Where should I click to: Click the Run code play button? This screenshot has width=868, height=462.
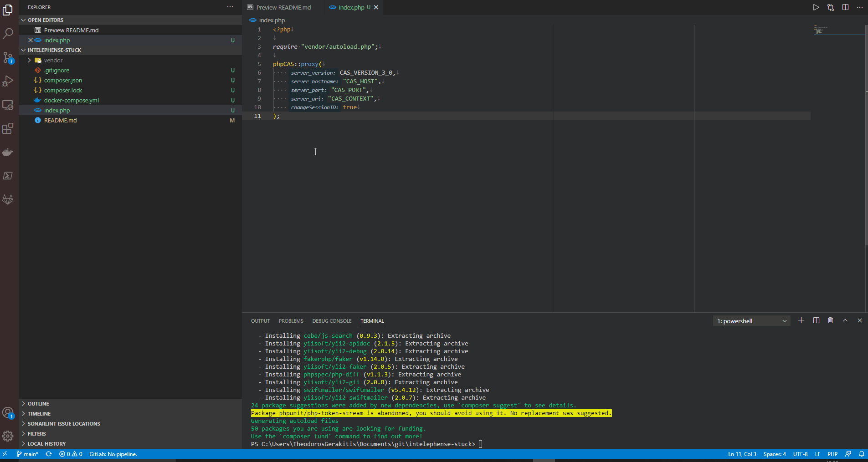click(816, 7)
